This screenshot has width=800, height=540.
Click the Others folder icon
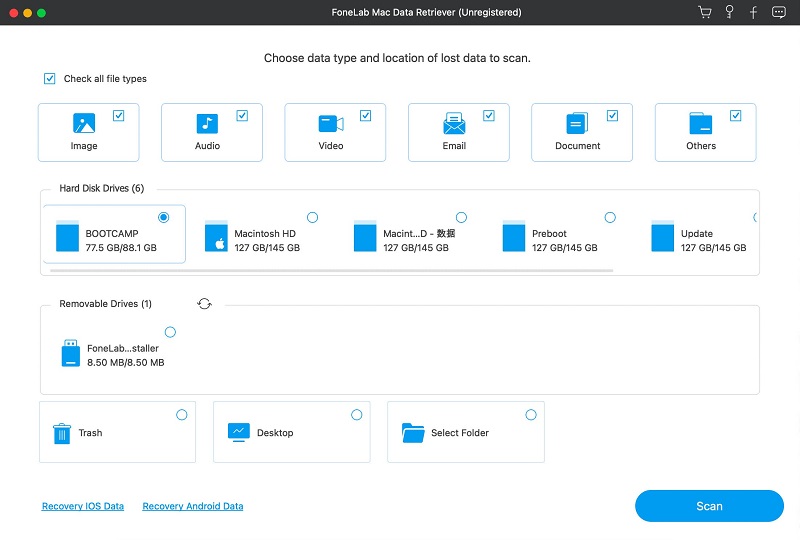[701, 124]
